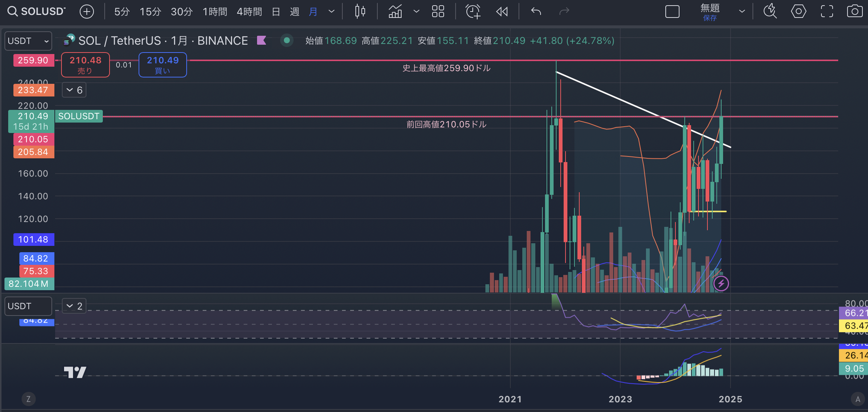Click the 66.21 purple RSI value label
Screen dimensions: 868x412
pos(853,313)
